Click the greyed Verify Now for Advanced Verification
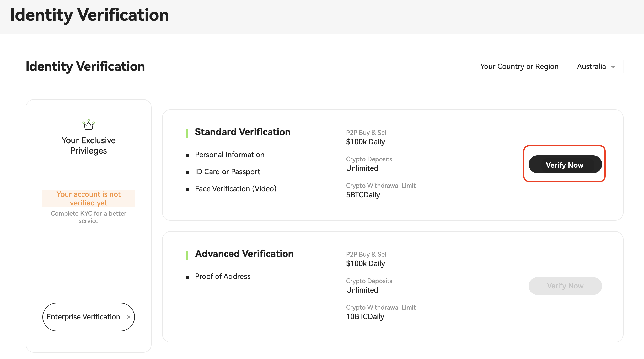 565,286
